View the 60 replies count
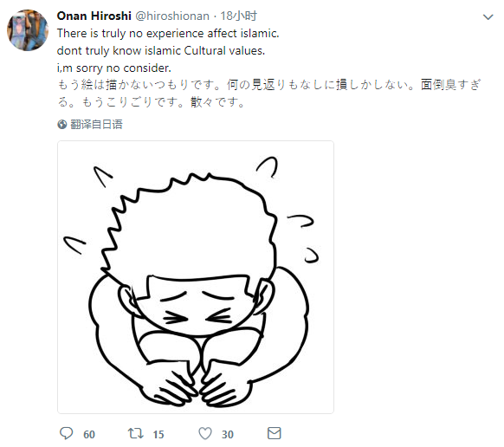Screen dimensions: 504x447 [89, 435]
